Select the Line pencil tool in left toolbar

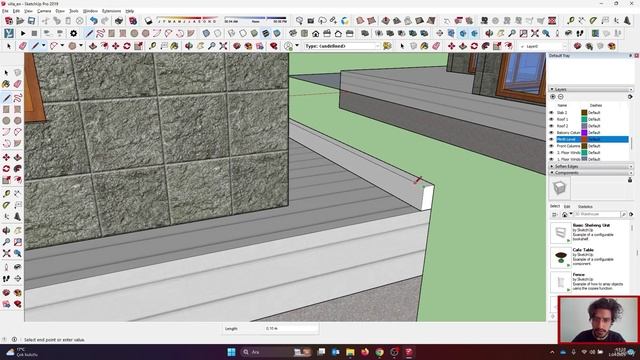tap(7, 98)
